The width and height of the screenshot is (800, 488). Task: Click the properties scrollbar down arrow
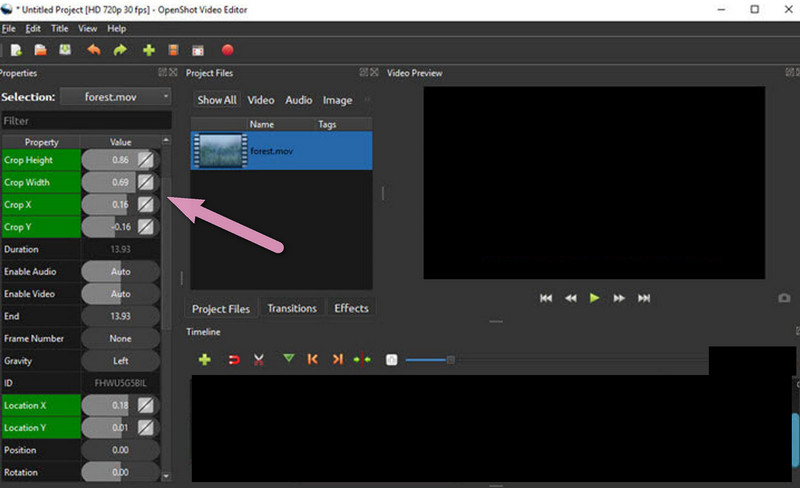(x=166, y=476)
